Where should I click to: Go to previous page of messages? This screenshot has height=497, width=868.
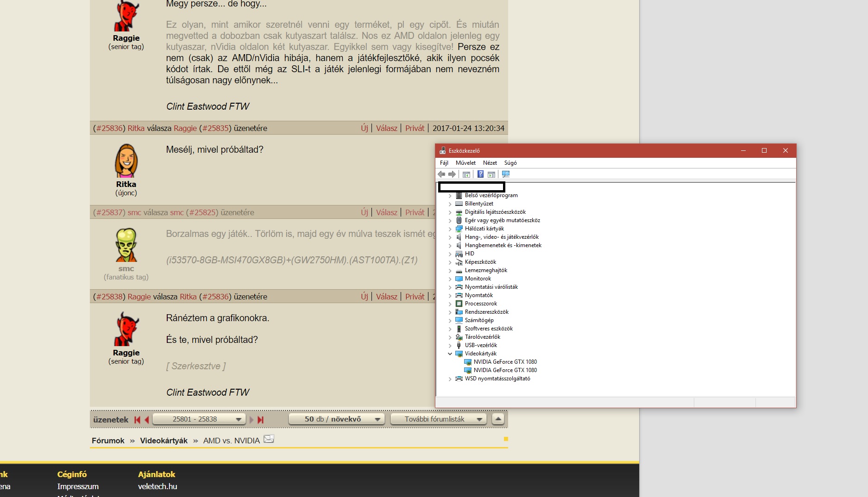pyautogui.click(x=147, y=420)
